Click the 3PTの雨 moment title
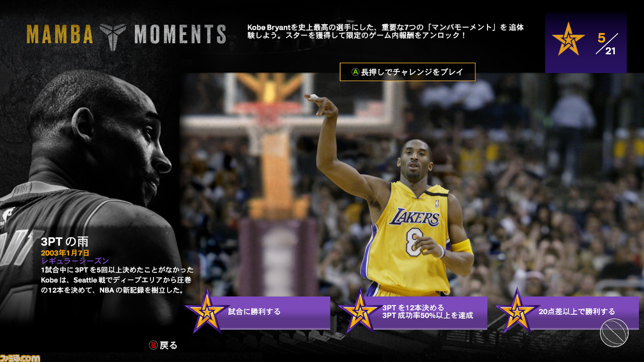Screen dimensions: 644x362 pyautogui.click(x=65, y=241)
